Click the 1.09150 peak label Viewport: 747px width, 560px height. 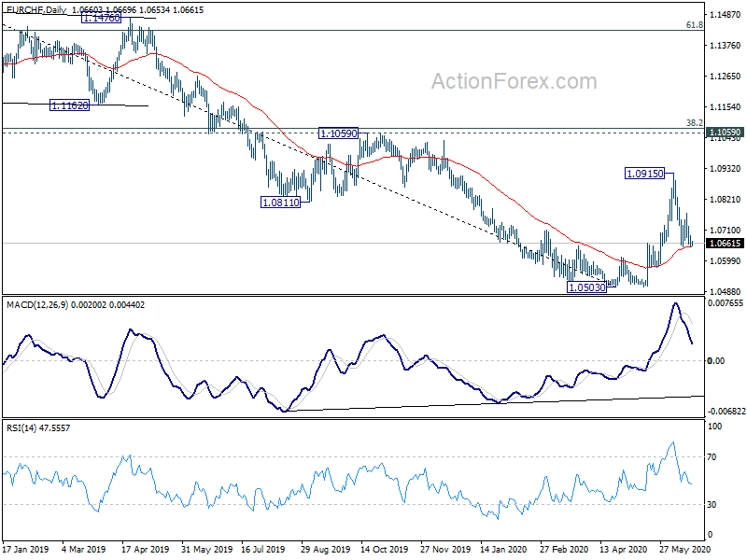click(644, 174)
